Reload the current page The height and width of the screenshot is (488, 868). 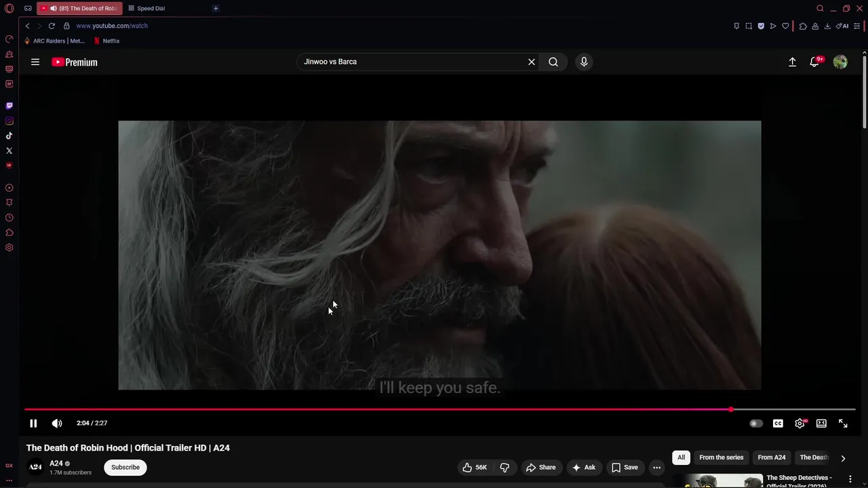pyautogui.click(x=52, y=26)
